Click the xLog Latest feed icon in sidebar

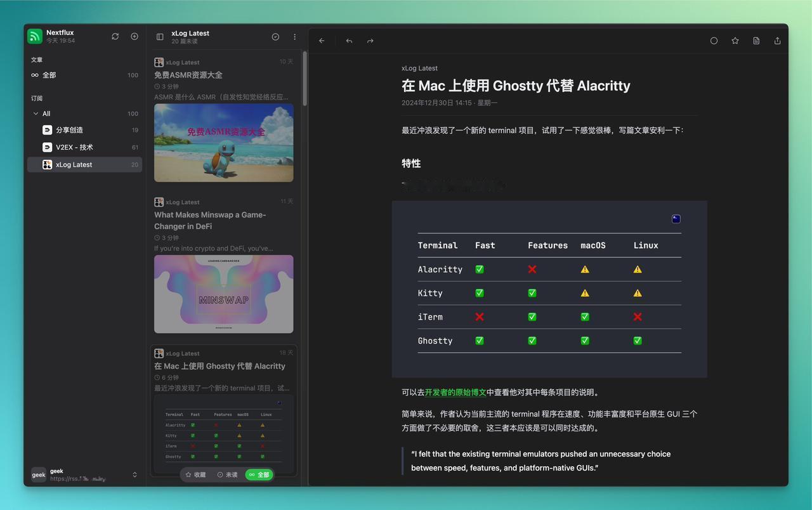[47, 164]
